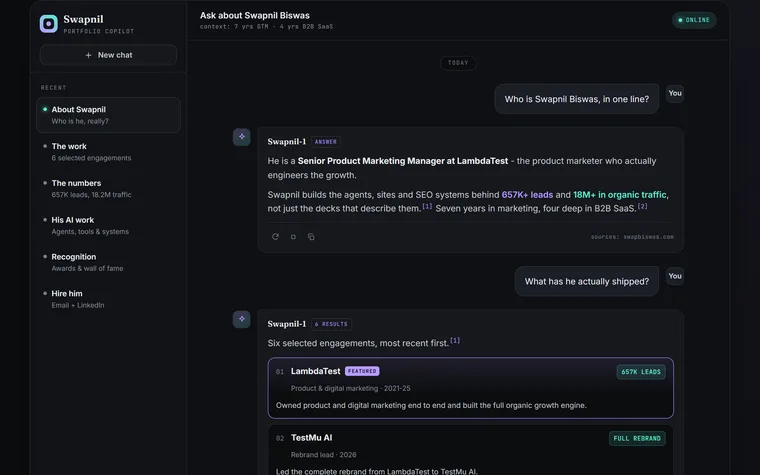Open the TestMu AI engagement card
This screenshot has width=760, height=475.
[x=471, y=450]
